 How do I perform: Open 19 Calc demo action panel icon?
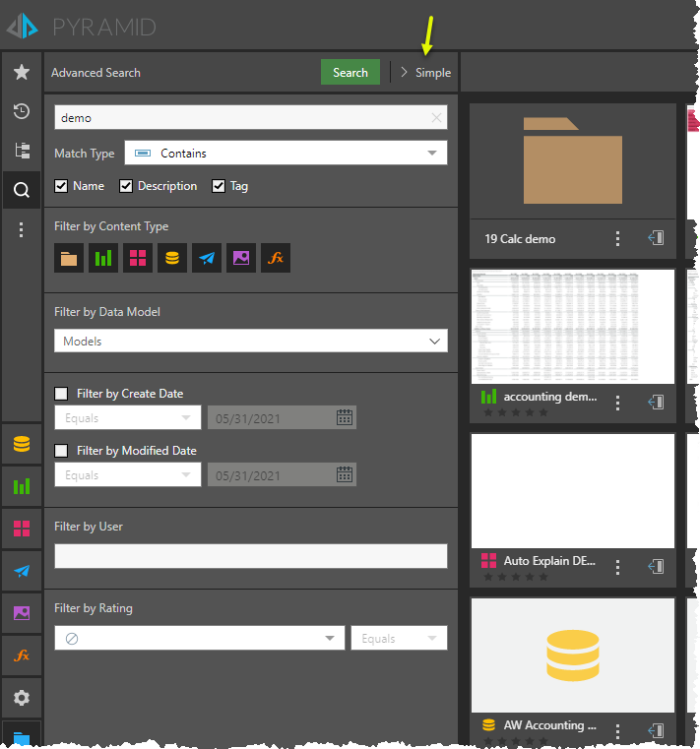click(656, 238)
